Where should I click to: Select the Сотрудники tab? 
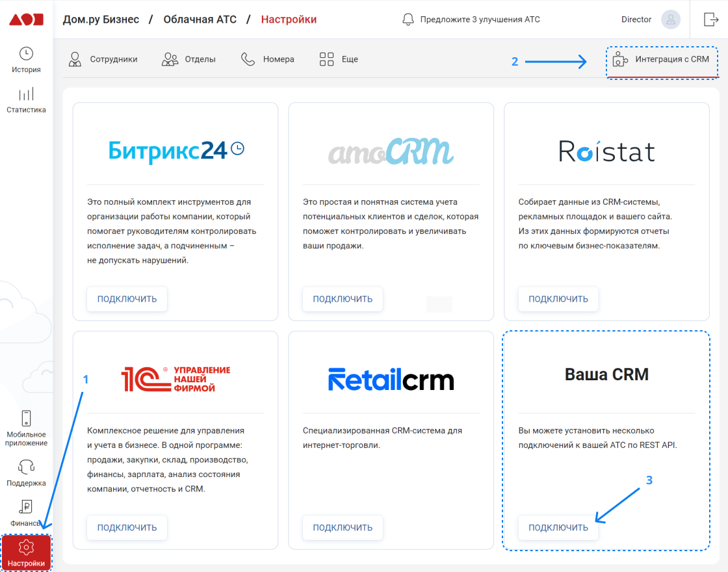(x=104, y=58)
